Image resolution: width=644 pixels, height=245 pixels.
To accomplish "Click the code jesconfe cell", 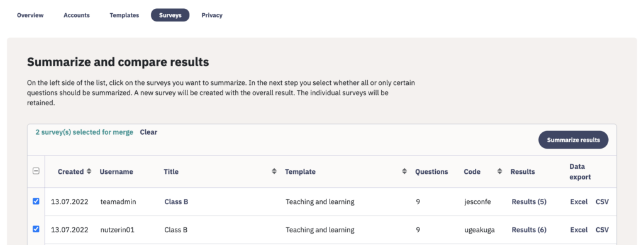I will pyautogui.click(x=478, y=202).
